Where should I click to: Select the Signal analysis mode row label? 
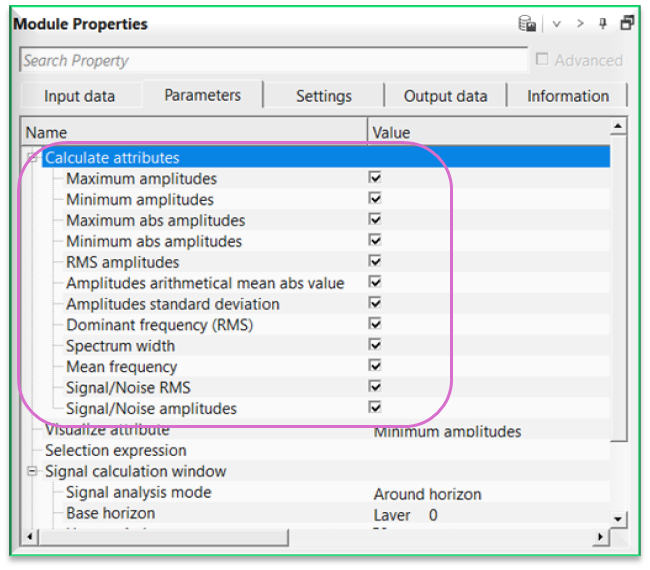pyautogui.click(x=138, y=492)
